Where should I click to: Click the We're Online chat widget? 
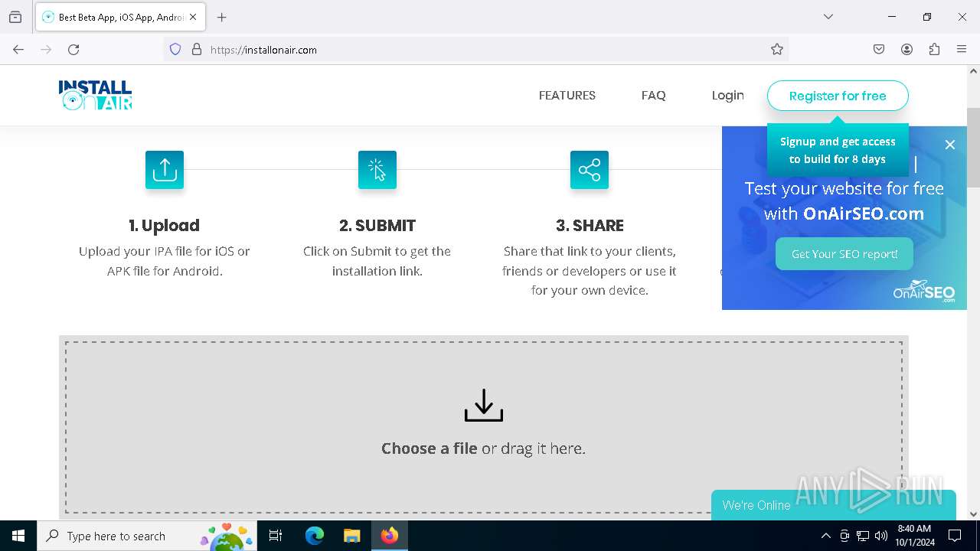[834, 505]
